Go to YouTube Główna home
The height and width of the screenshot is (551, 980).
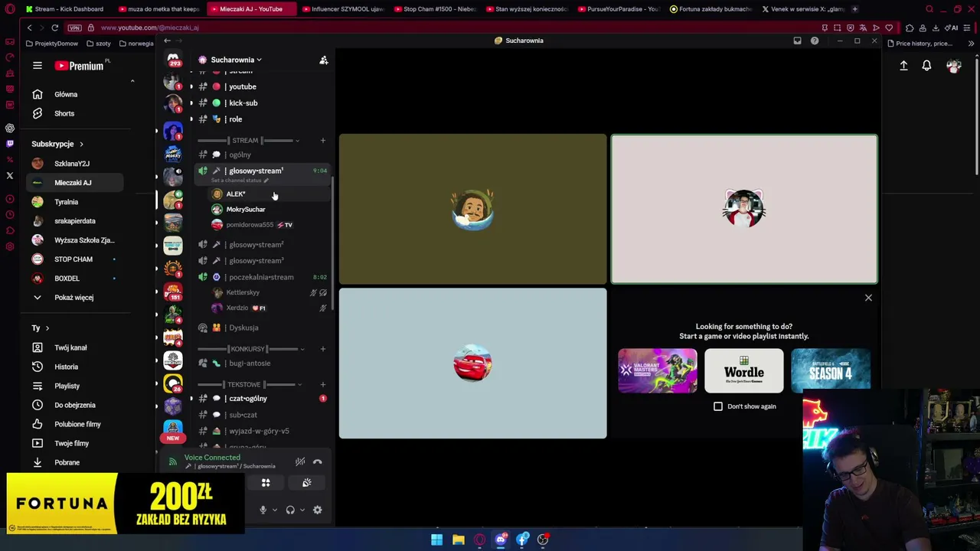click(x=75, y=94)
